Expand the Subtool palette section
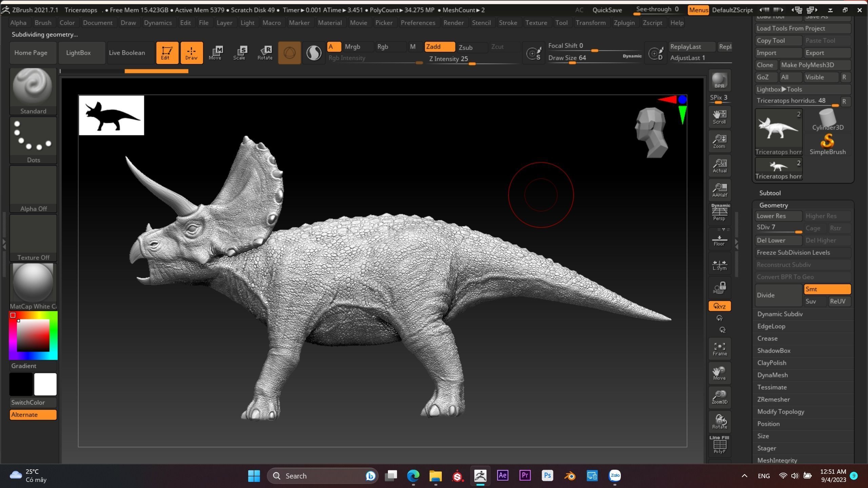Image resolution: width=868 pixels, height=488 pixels. point(770,193)
